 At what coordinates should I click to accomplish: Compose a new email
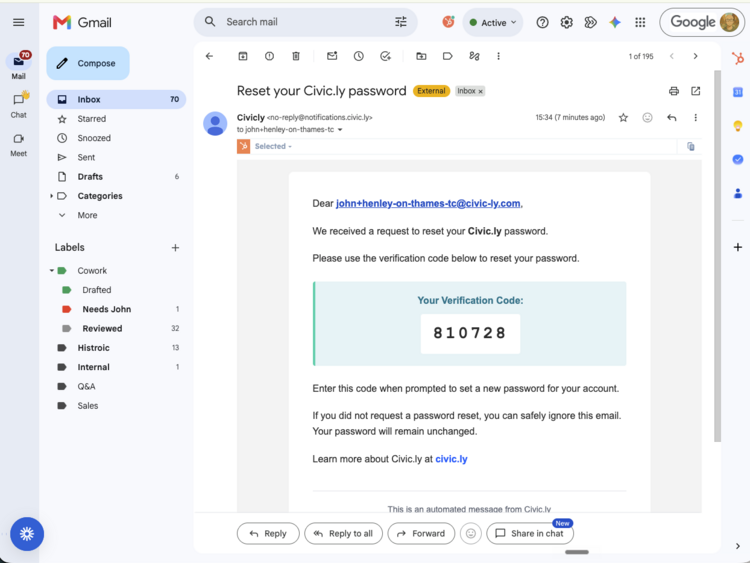(88, 63)
